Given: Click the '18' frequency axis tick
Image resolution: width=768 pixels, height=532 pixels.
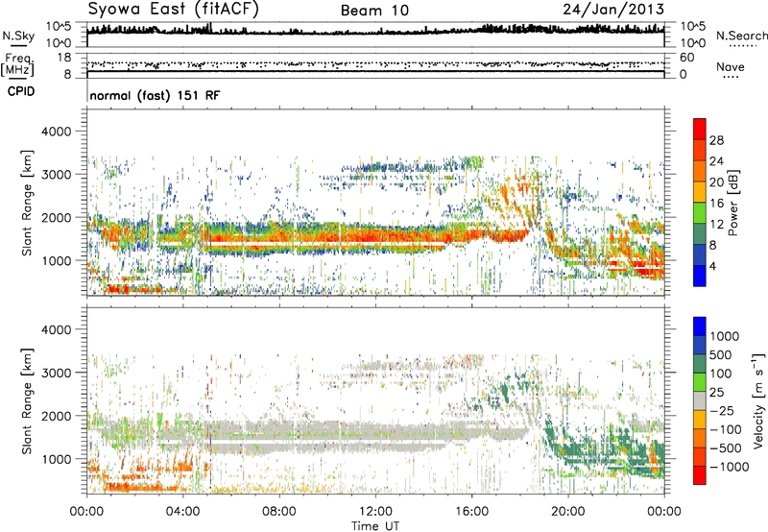Looking at the screenshot, I should 64,58.
